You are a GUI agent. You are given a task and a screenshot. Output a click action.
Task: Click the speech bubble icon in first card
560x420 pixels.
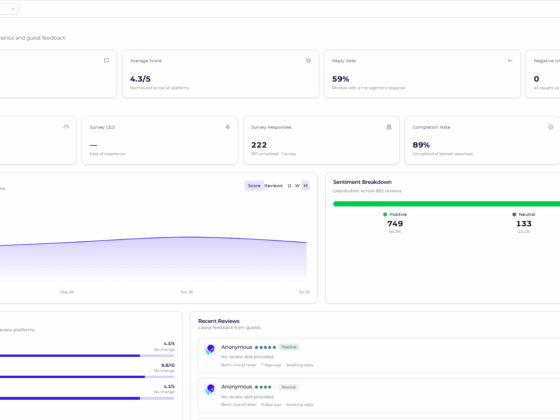(x=106, y=61)
